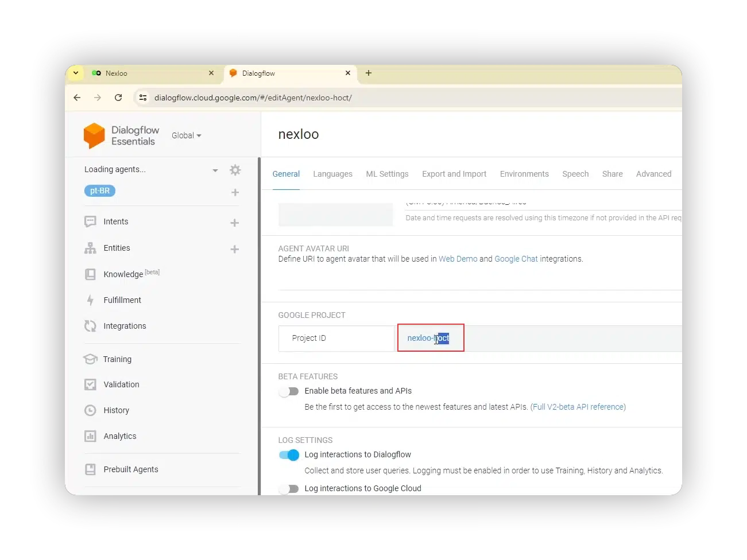Click the Project ID label cell
The image size is (747, 560).
point(336,339)
